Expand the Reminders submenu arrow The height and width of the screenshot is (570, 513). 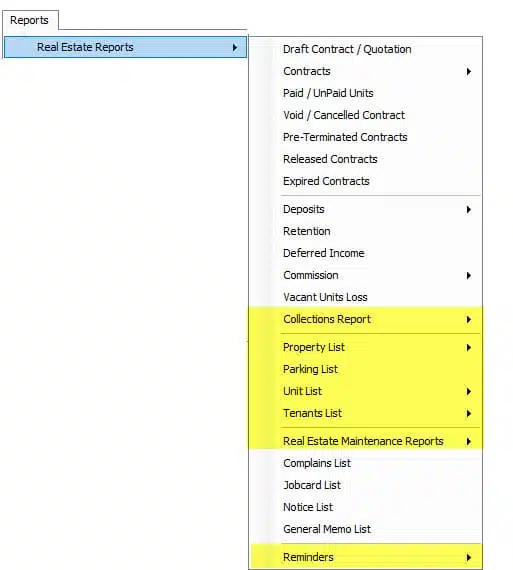pyautogui.click(x=469, y=558)
